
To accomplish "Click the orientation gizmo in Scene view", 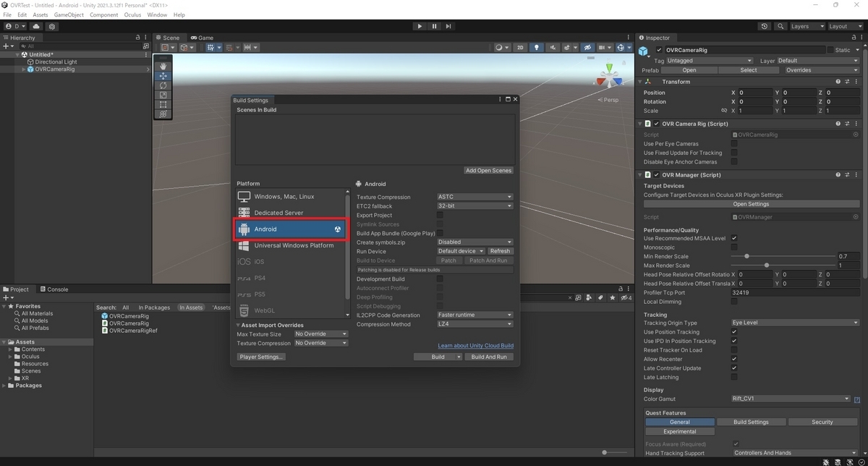I will point(610,80).
